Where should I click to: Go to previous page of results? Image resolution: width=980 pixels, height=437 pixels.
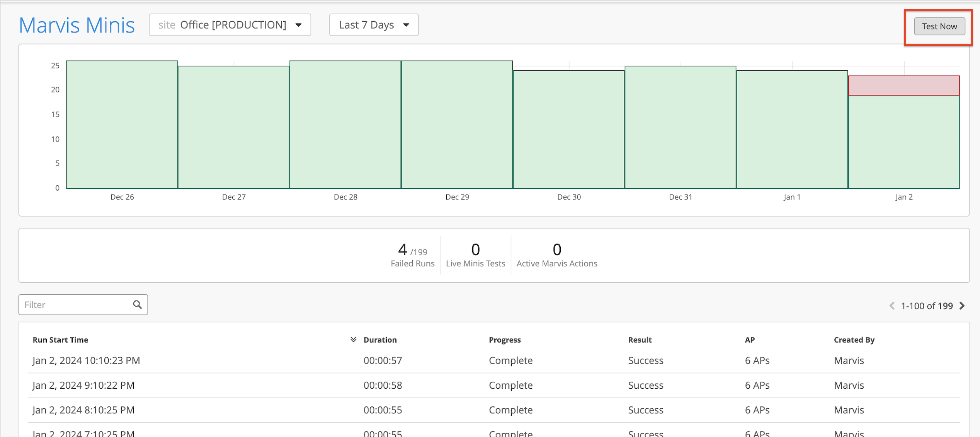click(892, 306)
